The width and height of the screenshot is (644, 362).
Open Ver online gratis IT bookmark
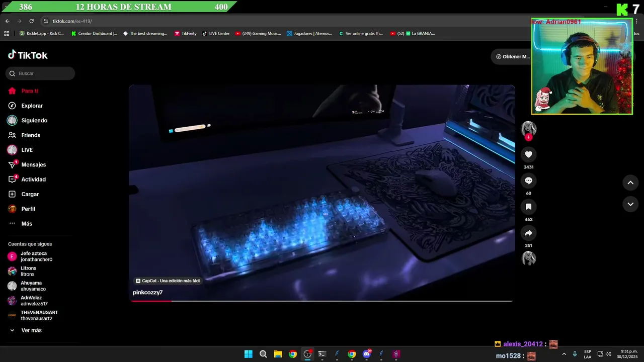tap(361, 34)
